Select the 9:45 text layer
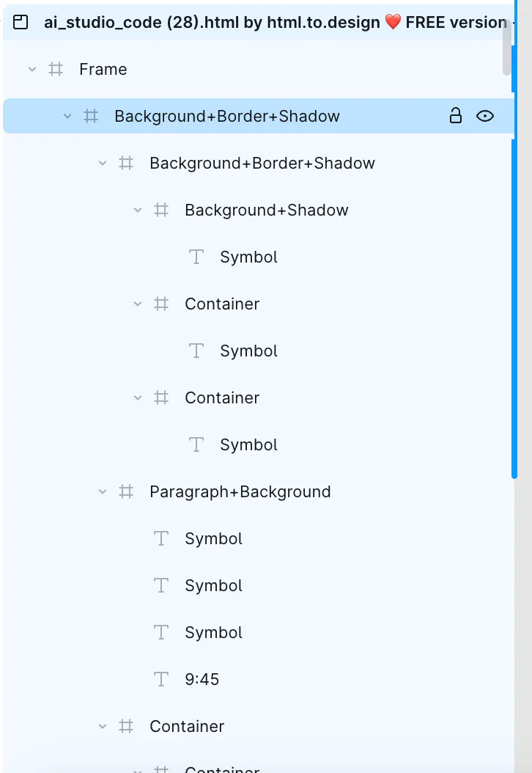The image size is (532, 773). [202, 679]
